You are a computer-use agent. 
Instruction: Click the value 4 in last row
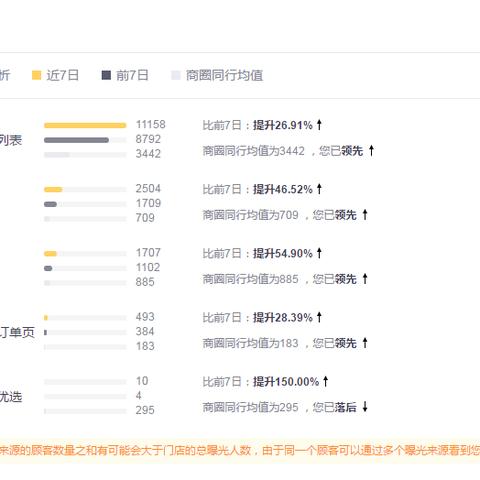139,395
